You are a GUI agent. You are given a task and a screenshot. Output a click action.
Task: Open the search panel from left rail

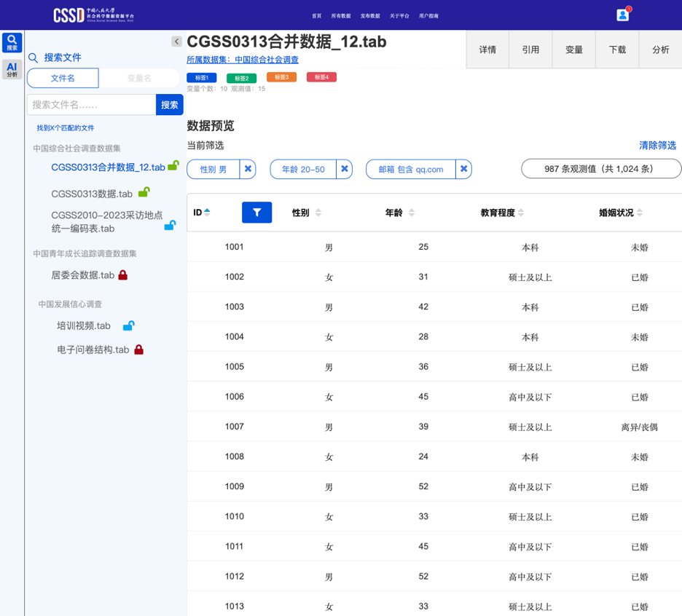pyautogui.click(x=12, y=42)
